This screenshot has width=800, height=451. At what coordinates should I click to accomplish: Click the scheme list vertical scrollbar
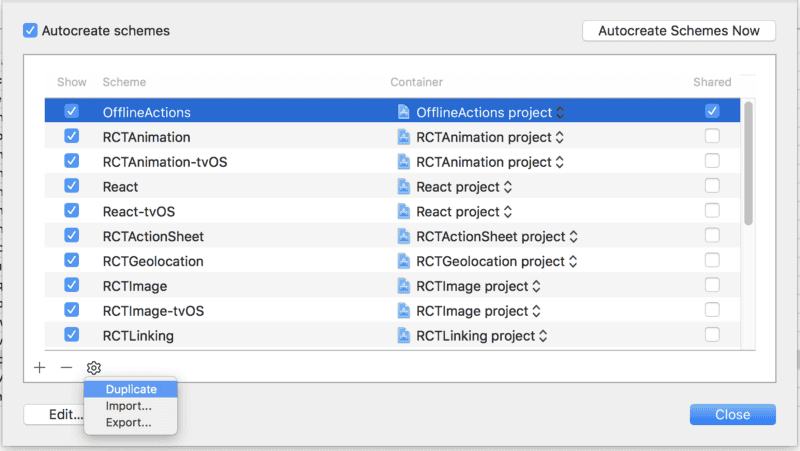pos(748,163)
